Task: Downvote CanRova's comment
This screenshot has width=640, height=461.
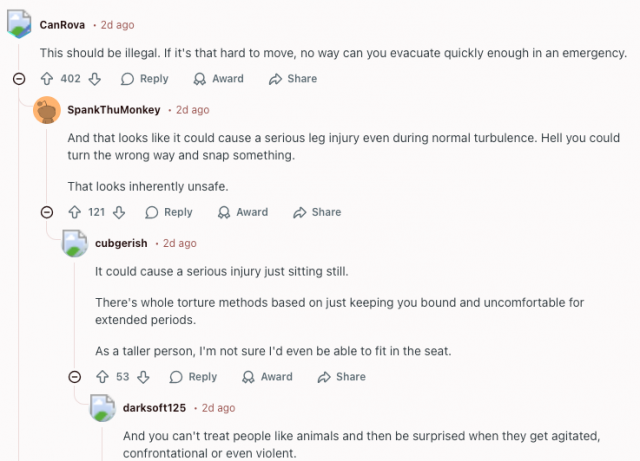Action: [x=95, y=79]
